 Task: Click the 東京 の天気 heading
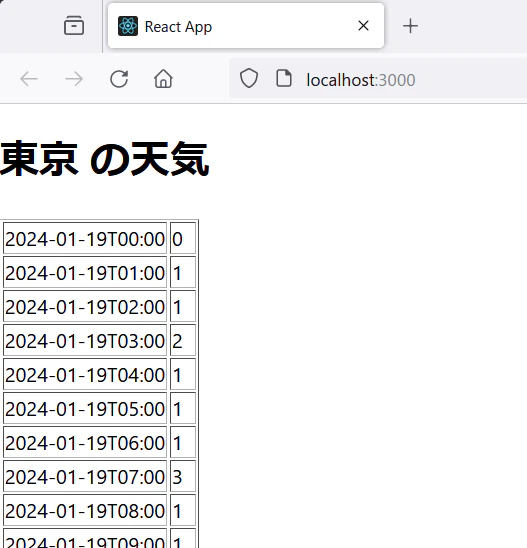click(104, 159)
